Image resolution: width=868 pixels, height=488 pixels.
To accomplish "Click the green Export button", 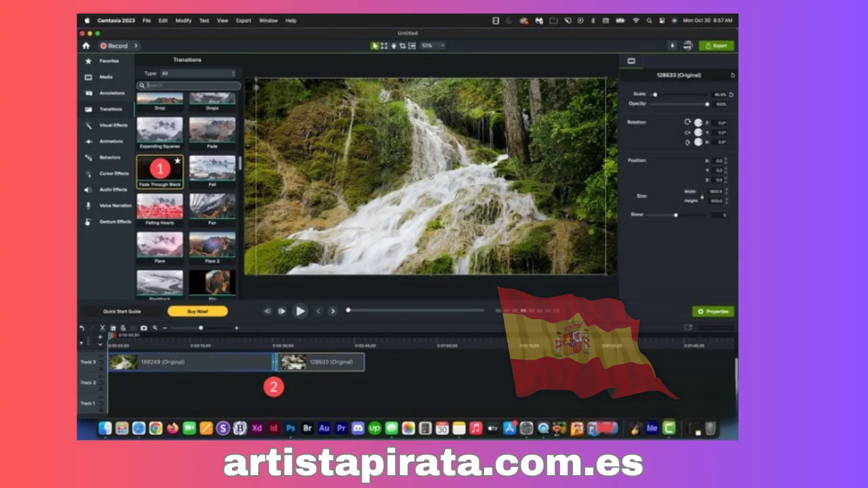I will coord(716,46).
